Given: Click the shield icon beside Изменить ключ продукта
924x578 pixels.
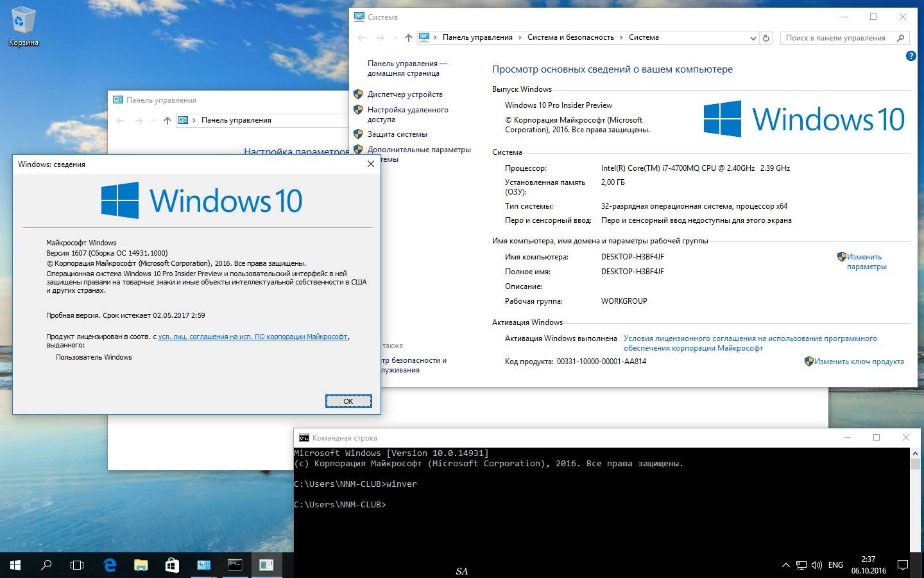Looking at the screenshot, I should (809, 362).
